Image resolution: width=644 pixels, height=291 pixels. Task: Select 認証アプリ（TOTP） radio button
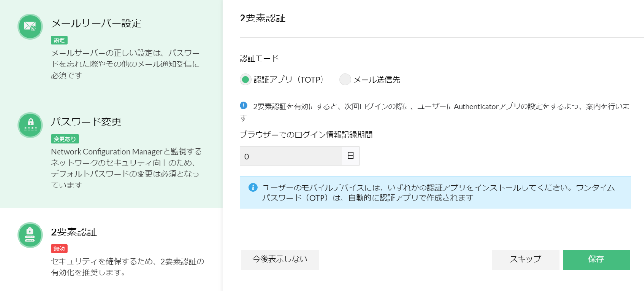coord(245,80)
